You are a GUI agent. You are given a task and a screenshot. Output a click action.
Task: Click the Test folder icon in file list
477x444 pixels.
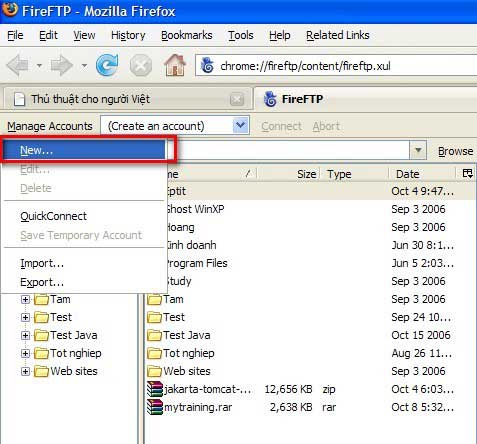click(154, 317)
